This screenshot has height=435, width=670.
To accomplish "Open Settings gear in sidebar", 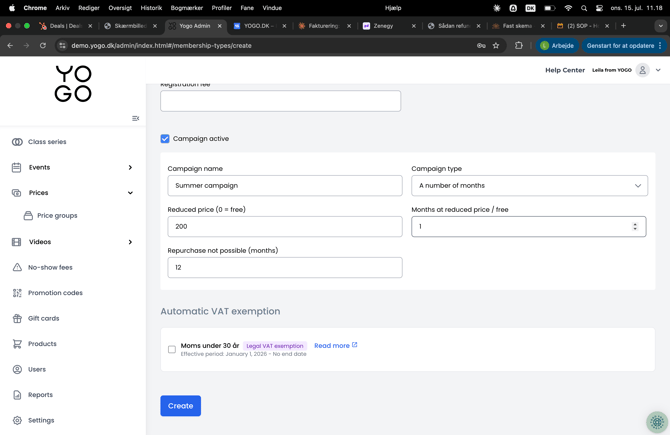I will coord(17,420).
